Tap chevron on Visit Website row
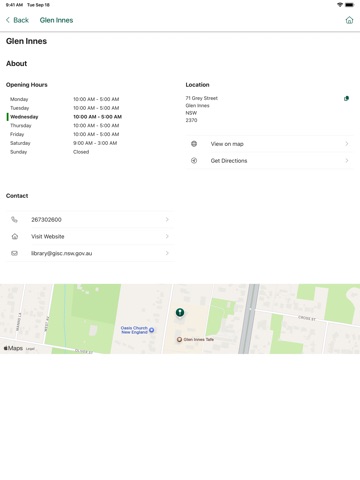 tap(167, 236)
